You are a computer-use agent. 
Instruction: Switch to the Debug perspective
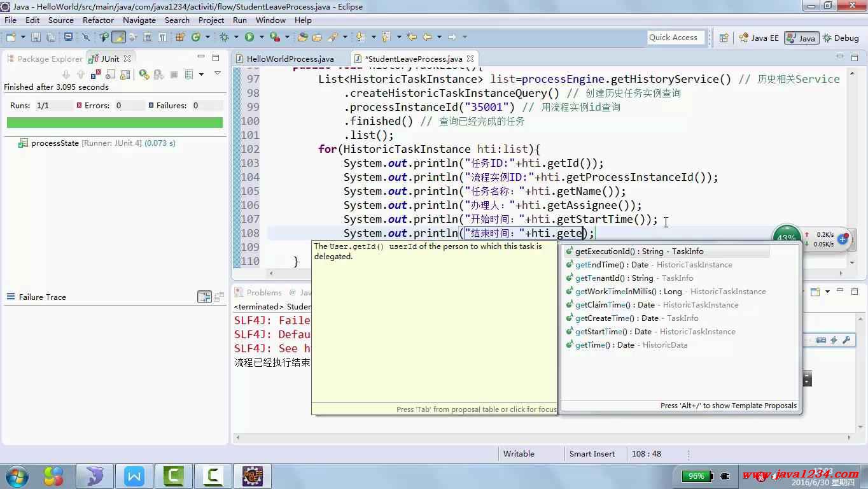[x=841, y=38]
